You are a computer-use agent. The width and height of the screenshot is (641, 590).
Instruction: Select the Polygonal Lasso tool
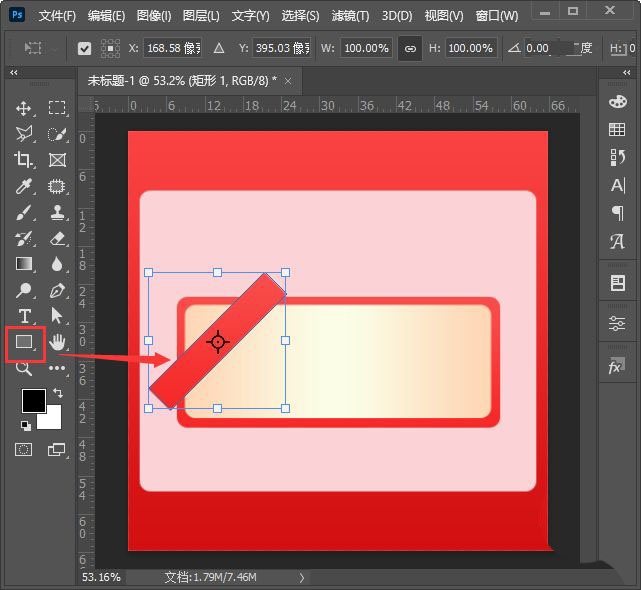click(x=24, y=134)
